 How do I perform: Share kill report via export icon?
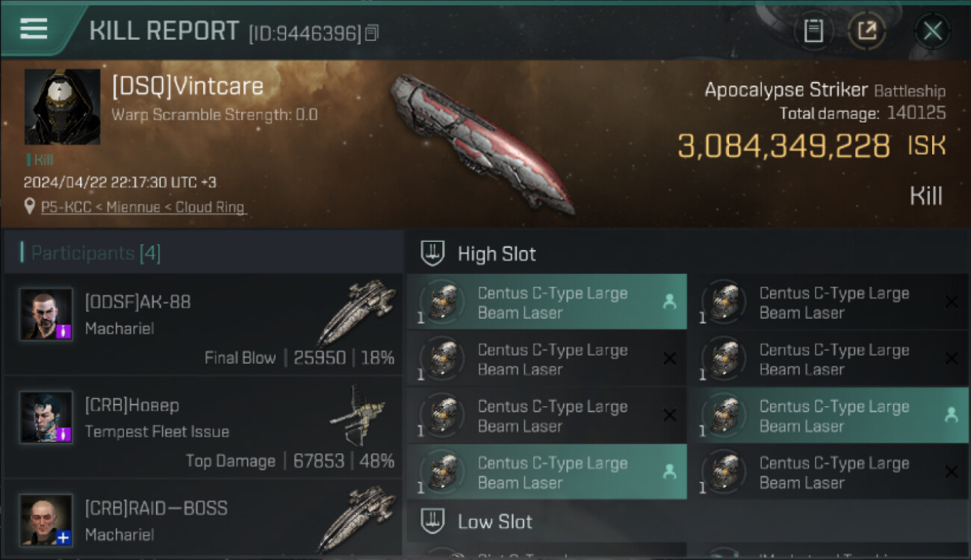867,31
